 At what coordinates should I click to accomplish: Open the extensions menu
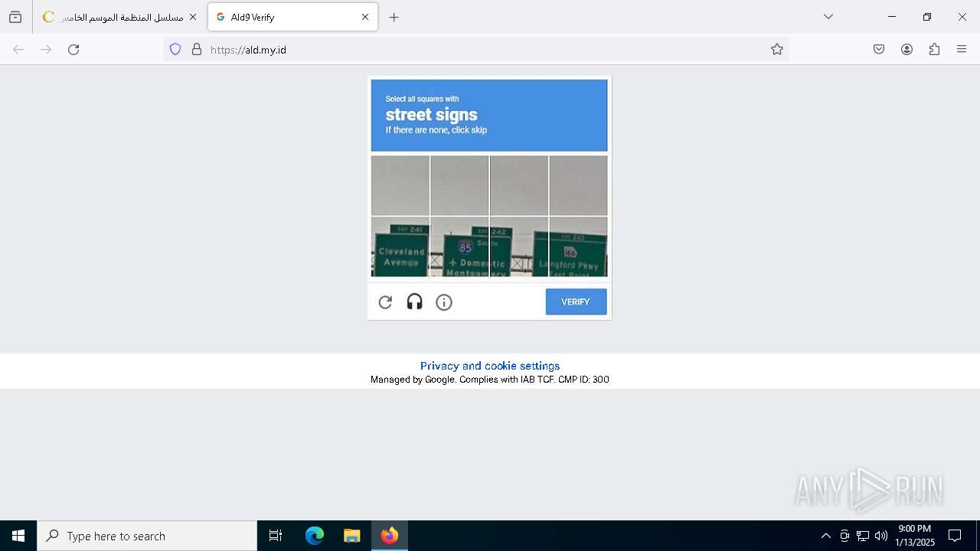(x=934, y=50)
